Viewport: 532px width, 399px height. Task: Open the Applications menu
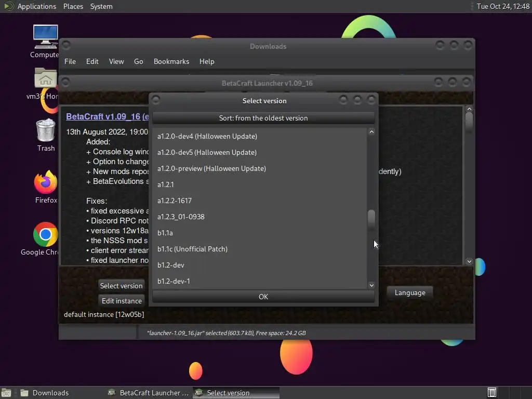pos(37,6)
